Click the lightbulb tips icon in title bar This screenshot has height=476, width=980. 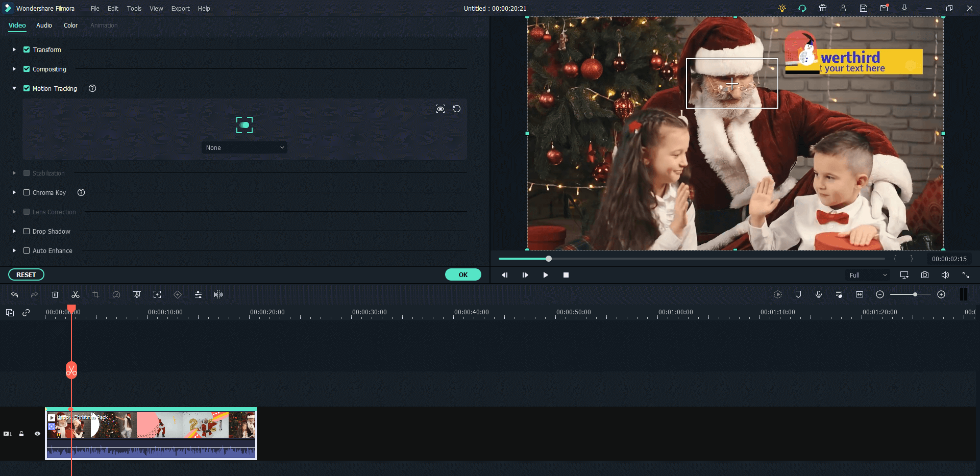(782, 8)
